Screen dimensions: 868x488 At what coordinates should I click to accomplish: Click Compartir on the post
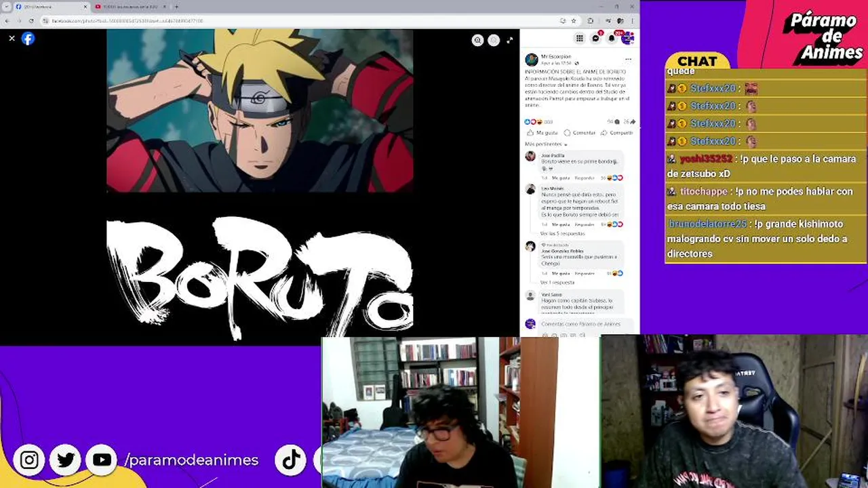[x=616, y=133]
